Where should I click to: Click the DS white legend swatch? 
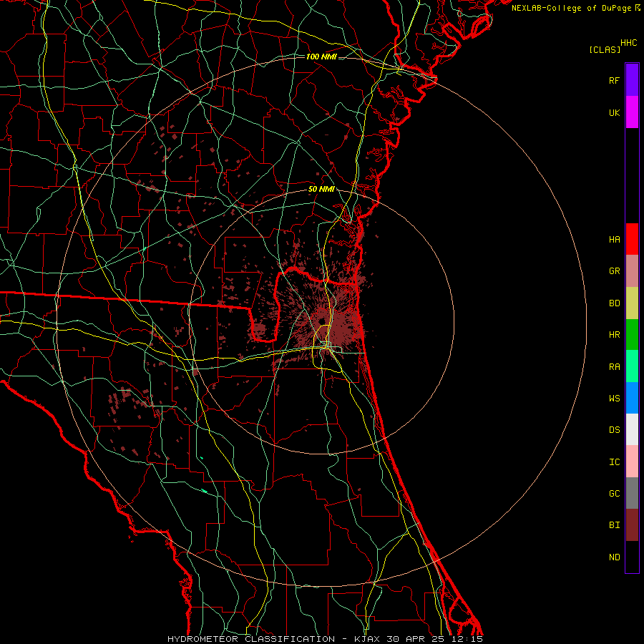[x=632, y=429]
